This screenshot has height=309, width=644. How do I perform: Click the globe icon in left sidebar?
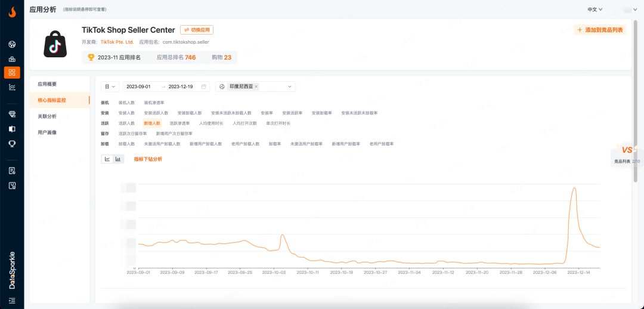pos(12,44)
